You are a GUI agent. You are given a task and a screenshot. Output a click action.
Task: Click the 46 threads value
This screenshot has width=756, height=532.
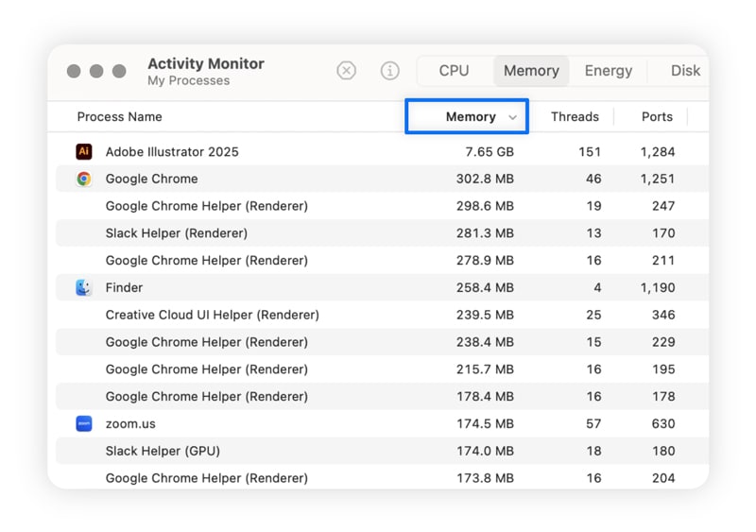[x=593, y=179]
